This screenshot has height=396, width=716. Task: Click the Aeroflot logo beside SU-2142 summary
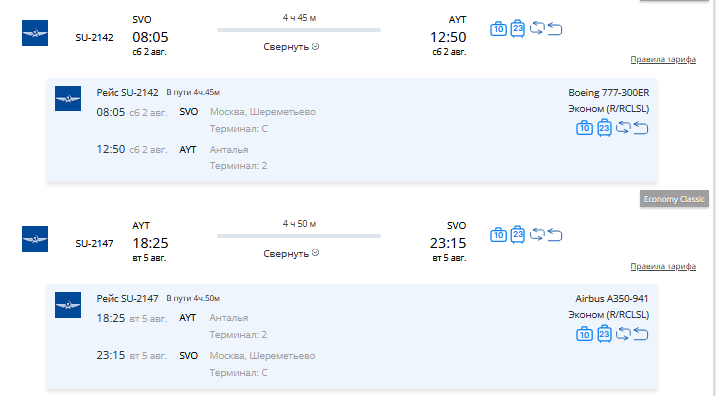pos(35,33)
